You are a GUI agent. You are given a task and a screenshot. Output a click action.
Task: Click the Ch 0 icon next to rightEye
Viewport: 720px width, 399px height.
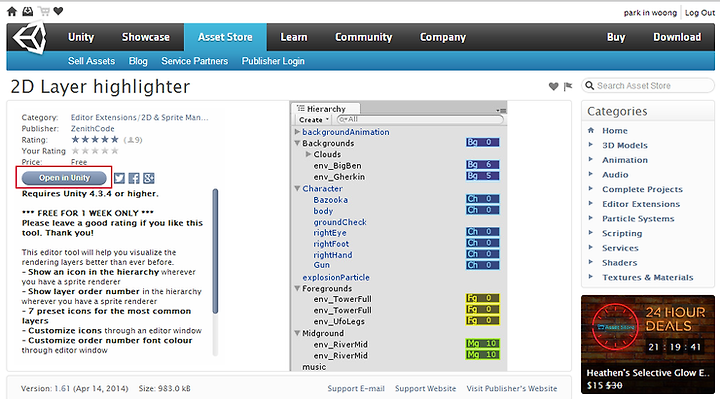coord(483,232)
